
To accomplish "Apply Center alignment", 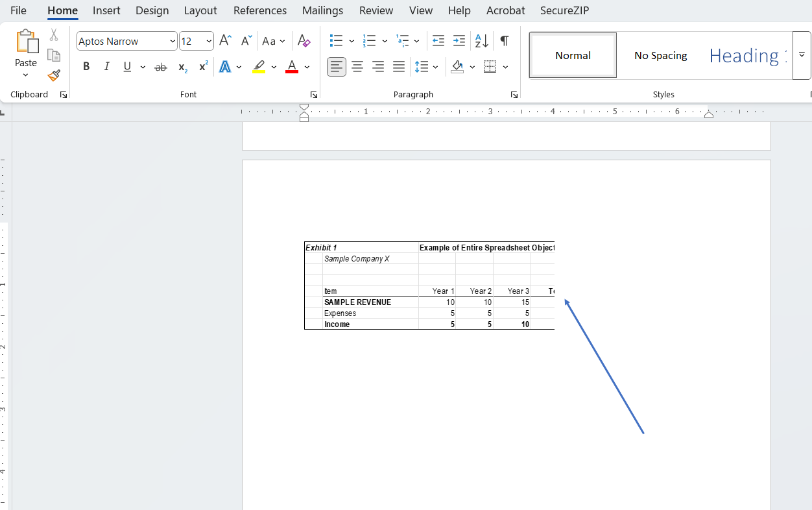I will pyautogui.click(x=357, y=66).
